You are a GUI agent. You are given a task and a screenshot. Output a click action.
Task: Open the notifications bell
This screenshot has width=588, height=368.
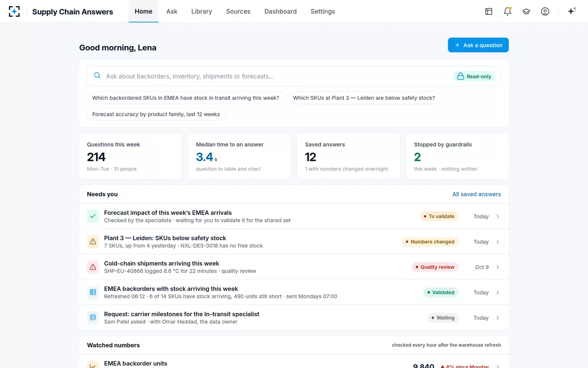[x=508, y=11]
